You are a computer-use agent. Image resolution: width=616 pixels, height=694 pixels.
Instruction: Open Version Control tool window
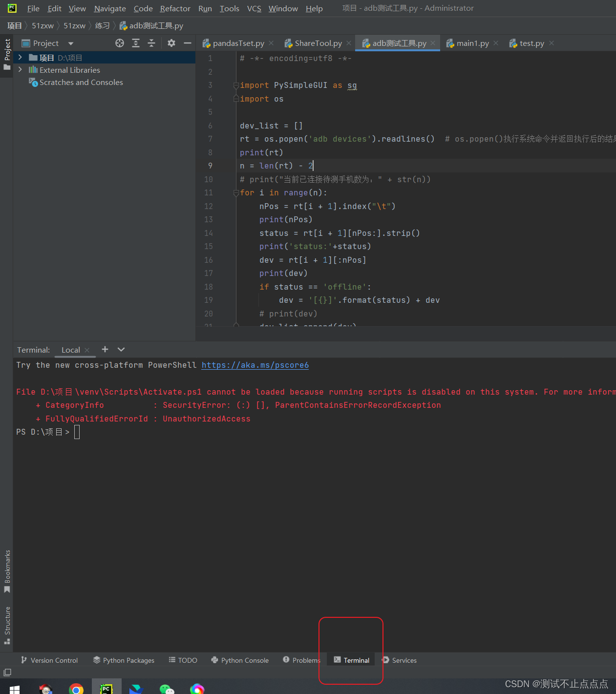click(49, 660)
